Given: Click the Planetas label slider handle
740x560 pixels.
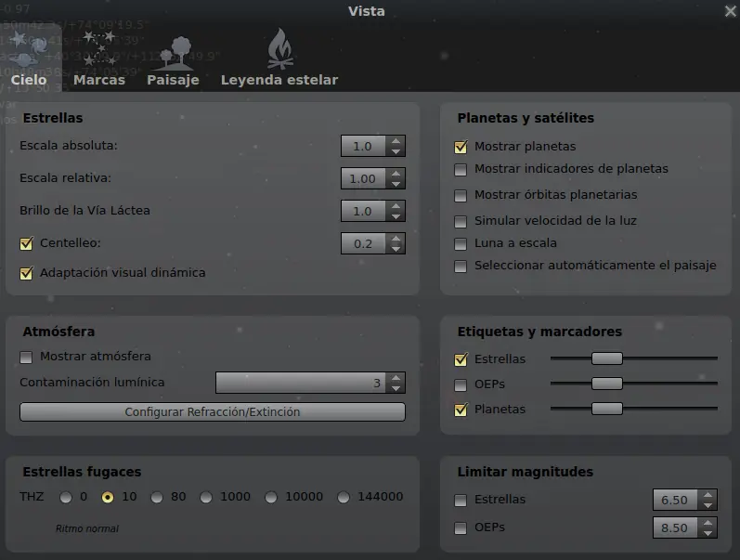Looking at the screenshot, I should click(x=607, y=409).
